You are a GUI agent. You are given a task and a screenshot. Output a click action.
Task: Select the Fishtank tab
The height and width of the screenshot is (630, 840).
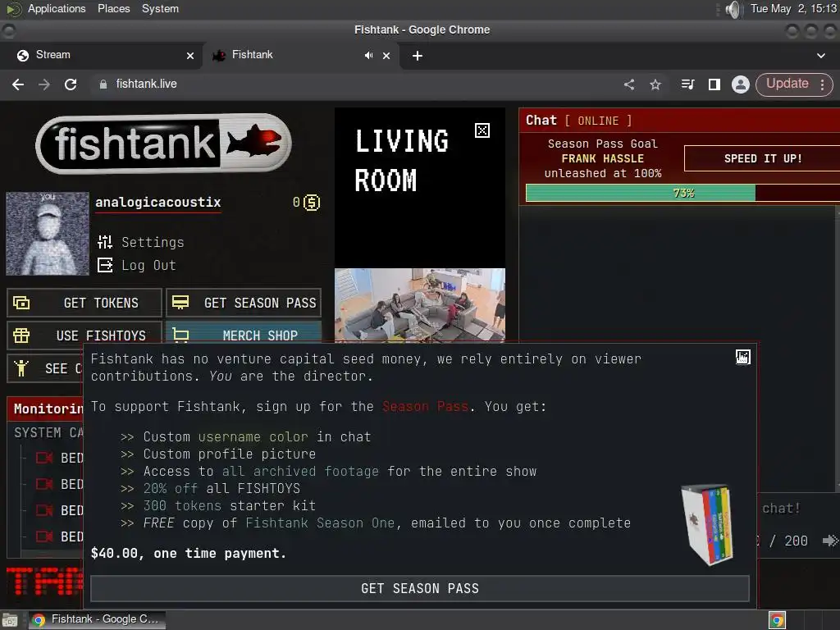click(300, 55)
